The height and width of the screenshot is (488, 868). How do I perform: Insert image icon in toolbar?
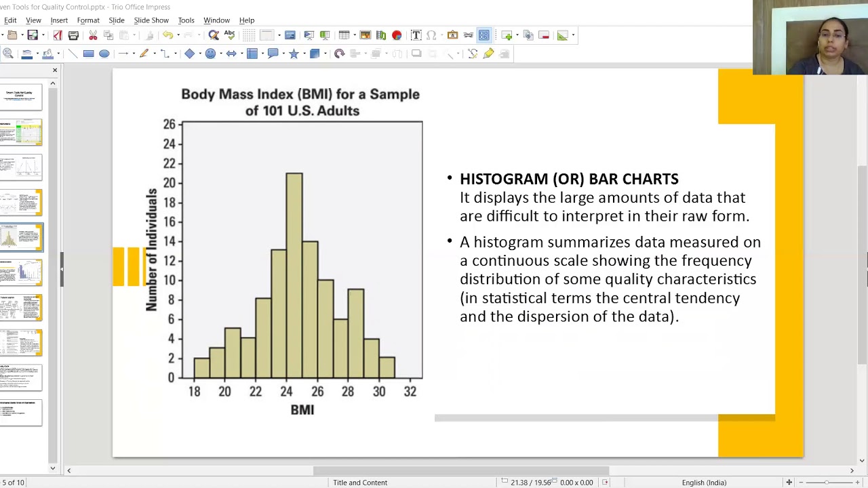[366, 35]
